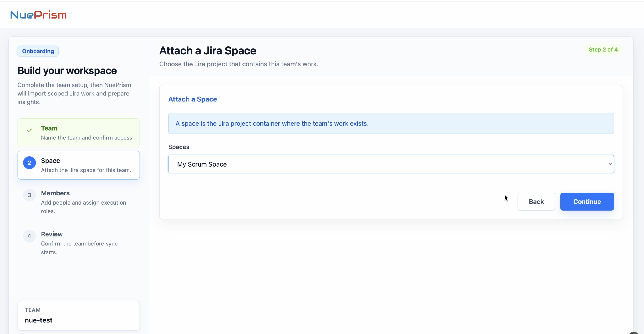The width and height of the screenshot is (644, 334).
Task: Click the 'Attach a Jira Space' title
Action: point(208,50)
